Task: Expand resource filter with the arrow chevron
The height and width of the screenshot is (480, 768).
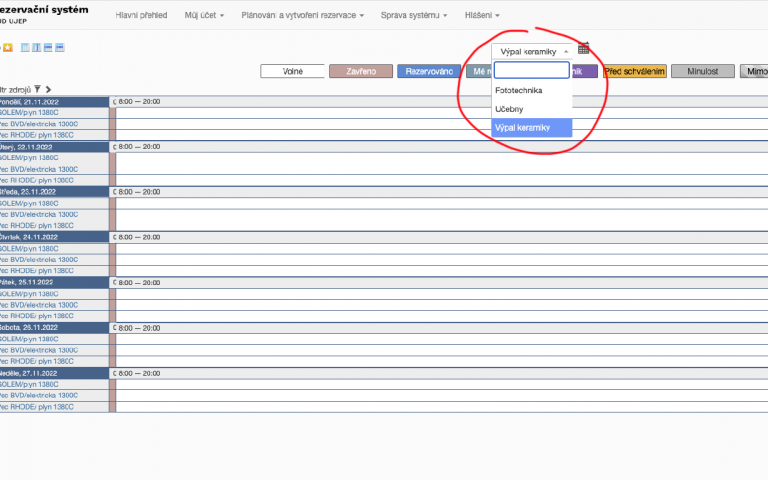Action: (x=48, y=89)
